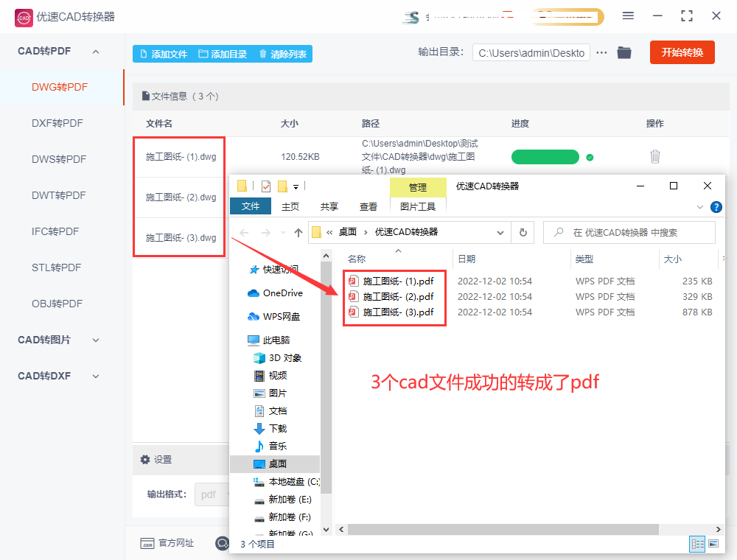737x560 pixels.
Task: Click the three-dot browse output path button
Action: (x=601, y=52)
